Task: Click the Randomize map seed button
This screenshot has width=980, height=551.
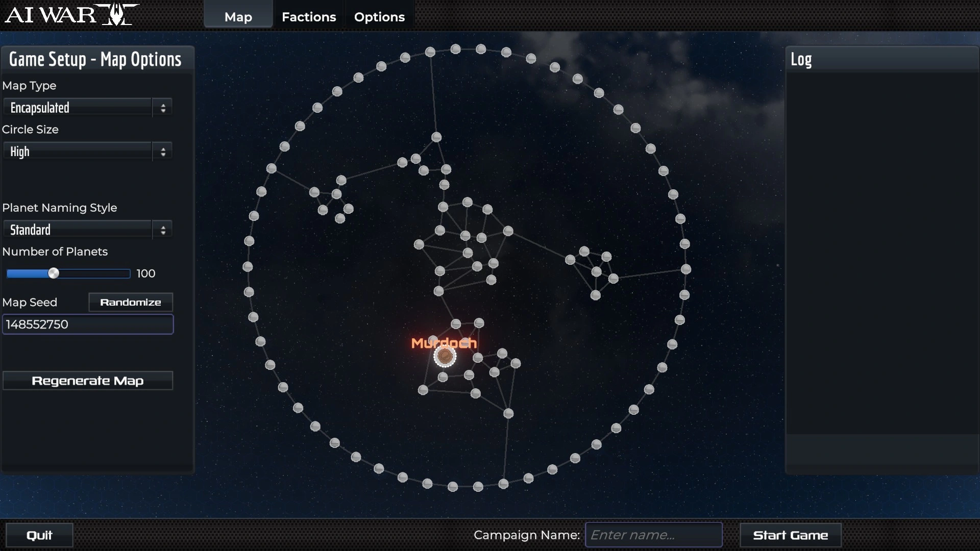Action: 131,302
